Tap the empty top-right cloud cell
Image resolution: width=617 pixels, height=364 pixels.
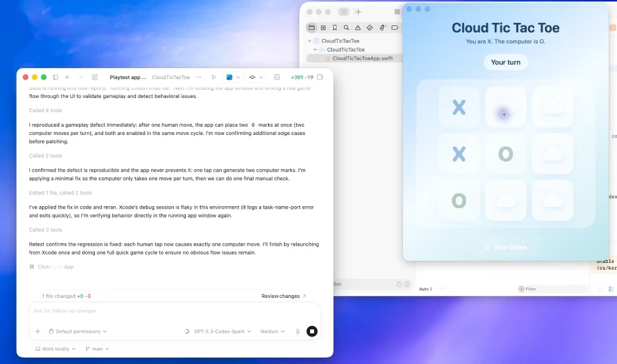(553, 107)
